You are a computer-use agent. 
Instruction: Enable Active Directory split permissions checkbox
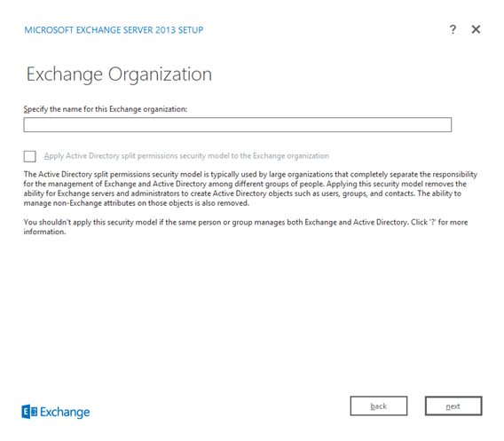click(x=29, y=156)
